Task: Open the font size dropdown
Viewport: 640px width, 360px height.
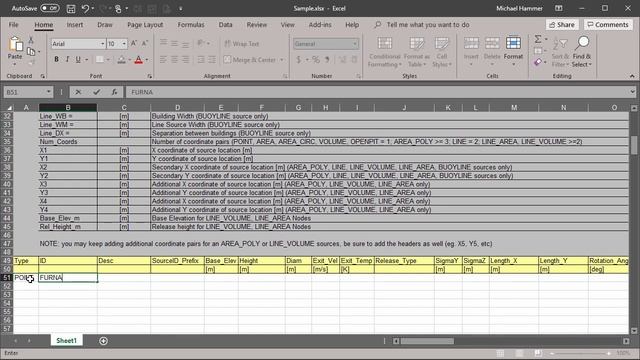Action: coord(124,44)
